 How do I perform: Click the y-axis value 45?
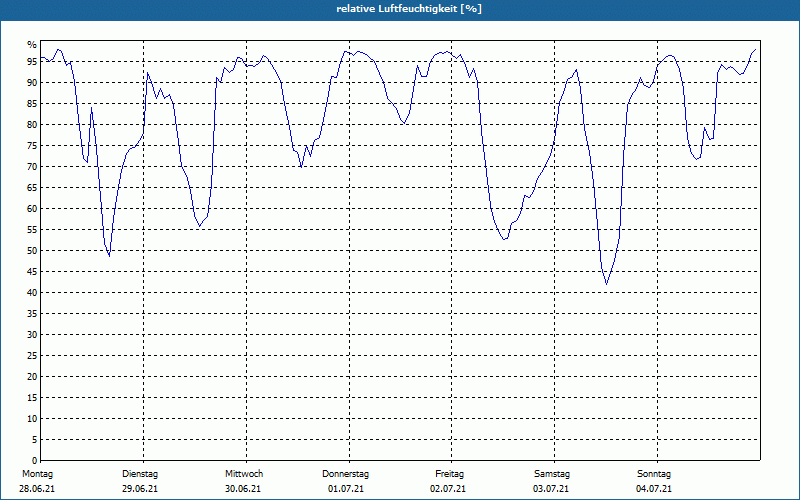tap(32, 271)
